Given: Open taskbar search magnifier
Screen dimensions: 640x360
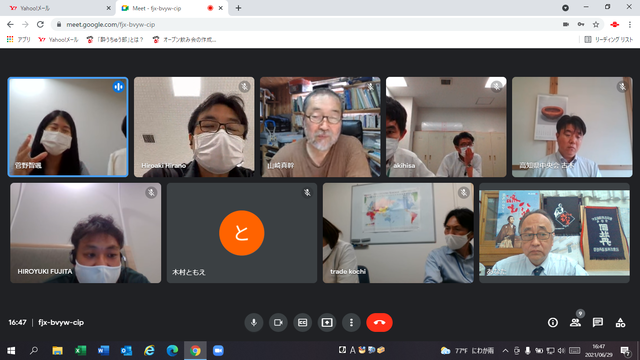Looking at the screenshot, I should pos(34,351).
